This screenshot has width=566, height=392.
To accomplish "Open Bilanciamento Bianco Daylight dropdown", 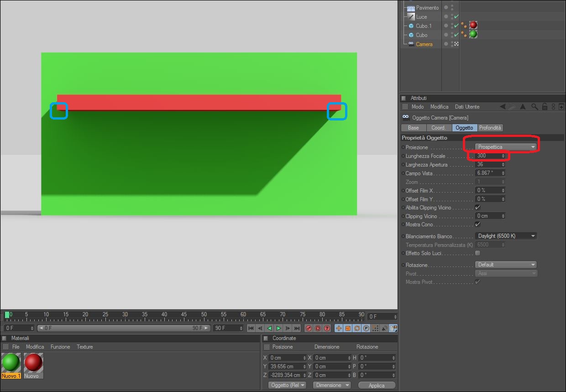I will pos(506,236).
